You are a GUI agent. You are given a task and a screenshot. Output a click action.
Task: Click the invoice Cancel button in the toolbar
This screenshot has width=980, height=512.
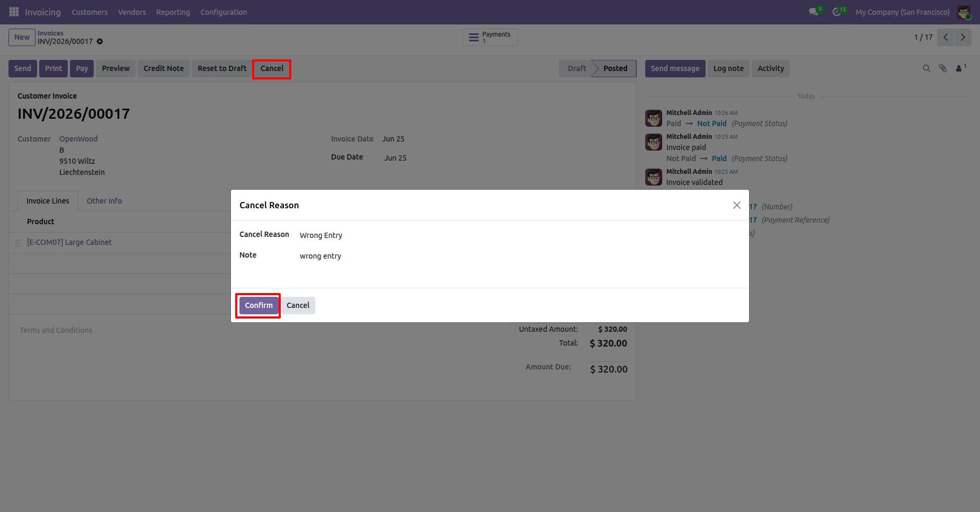pos(272,68)
